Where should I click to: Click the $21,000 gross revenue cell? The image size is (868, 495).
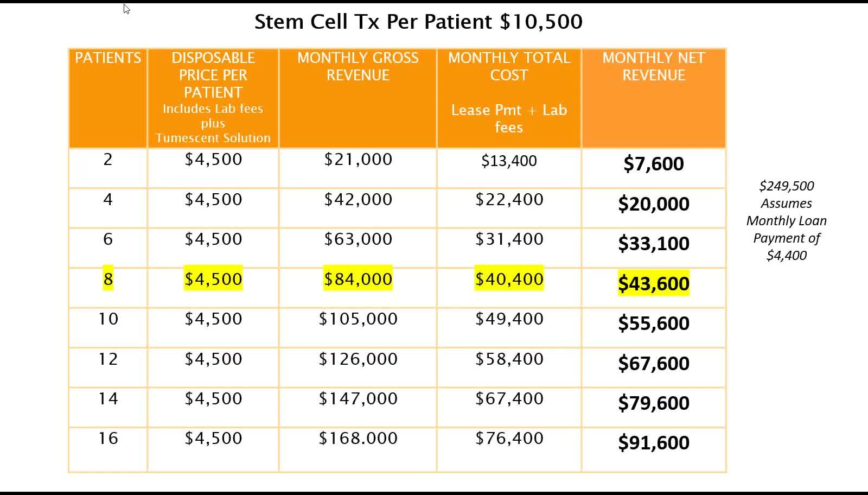tap(358, 160)
